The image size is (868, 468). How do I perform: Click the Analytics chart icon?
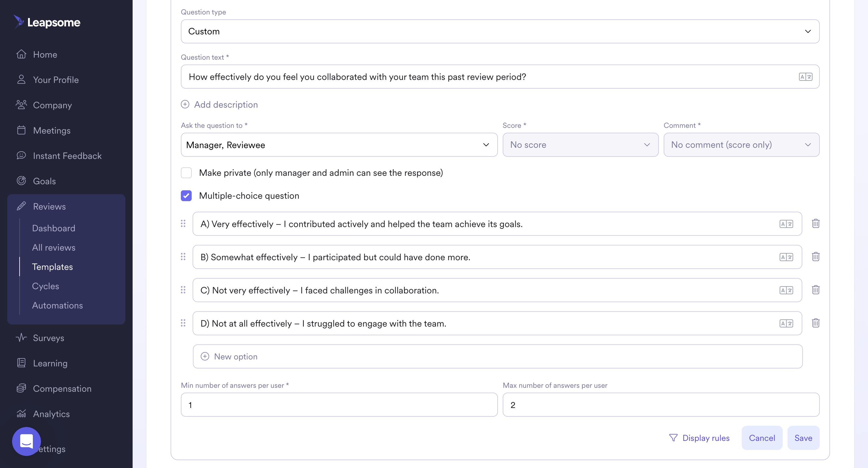click(21, 413)
